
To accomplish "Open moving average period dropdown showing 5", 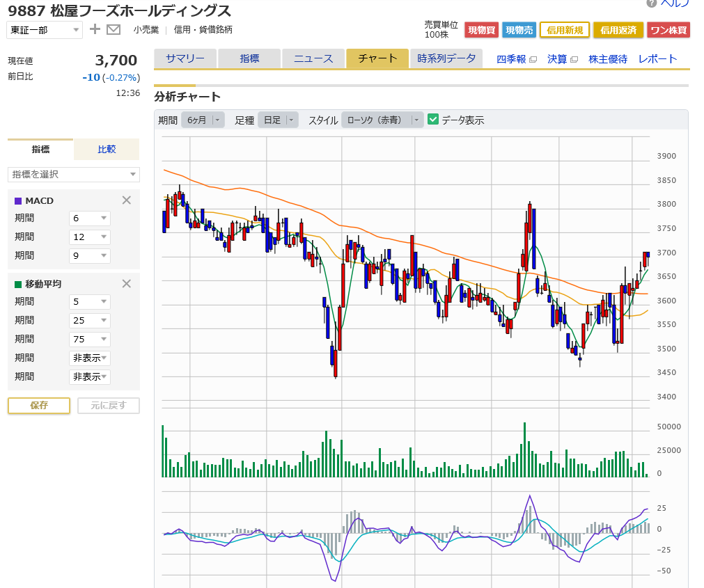I will coord(90,302).
